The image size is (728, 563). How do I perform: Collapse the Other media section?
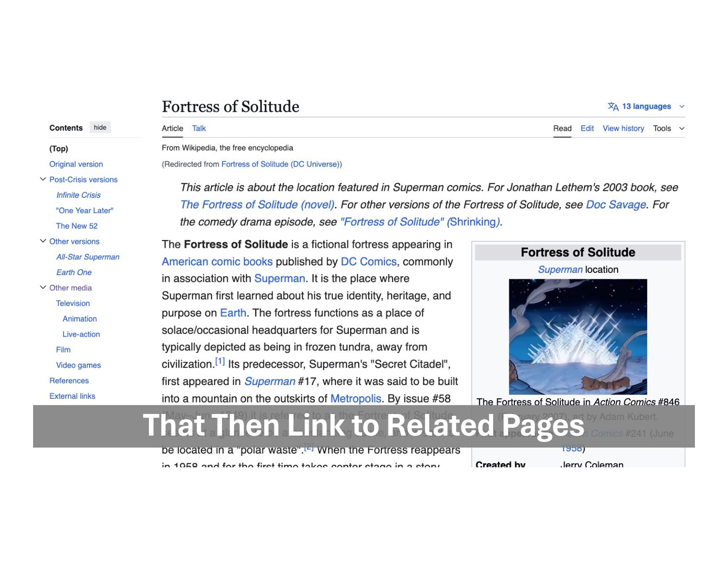click(x=43, y=287)
